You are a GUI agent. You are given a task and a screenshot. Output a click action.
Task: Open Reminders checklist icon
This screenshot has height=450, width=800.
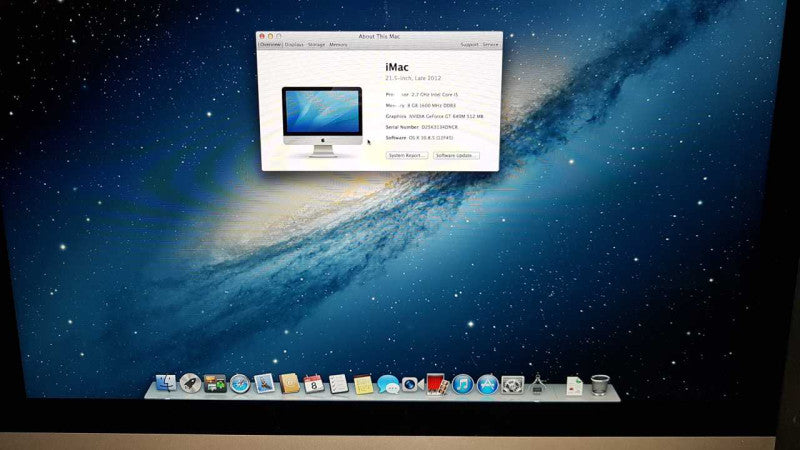pyautogui.click(x=338, y=384)
